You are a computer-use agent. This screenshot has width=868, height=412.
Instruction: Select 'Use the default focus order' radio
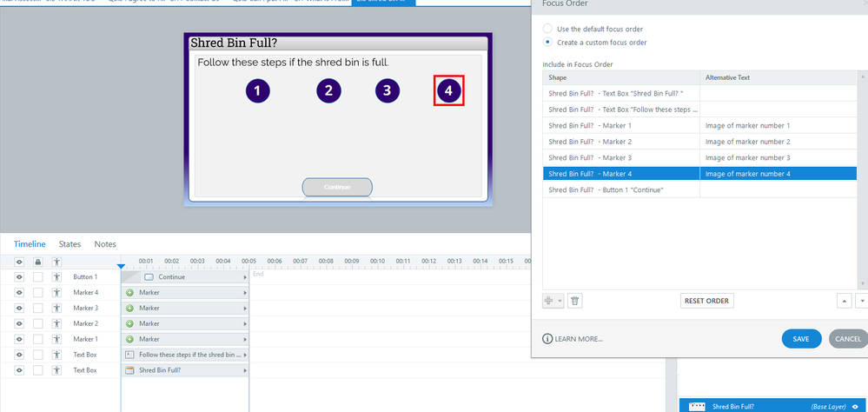point(547,29)
